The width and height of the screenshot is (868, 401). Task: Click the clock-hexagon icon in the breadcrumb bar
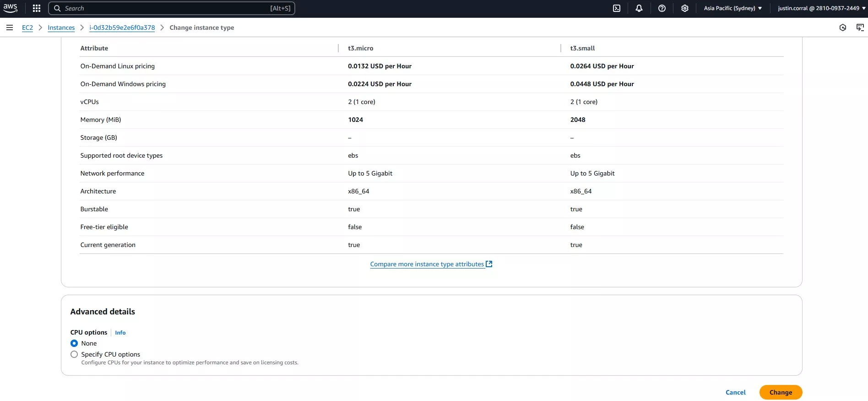(x=843, y=27)
